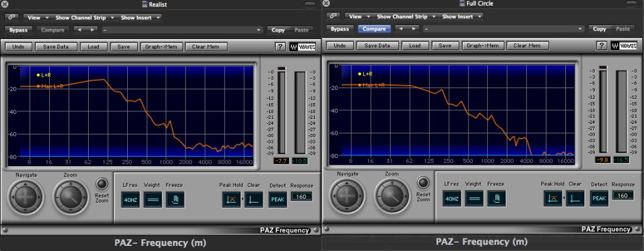Image resolution: width=644 pixels, height=251 pixels.
Task: Click Save Data in the Realist window
Action: point(56,47)
